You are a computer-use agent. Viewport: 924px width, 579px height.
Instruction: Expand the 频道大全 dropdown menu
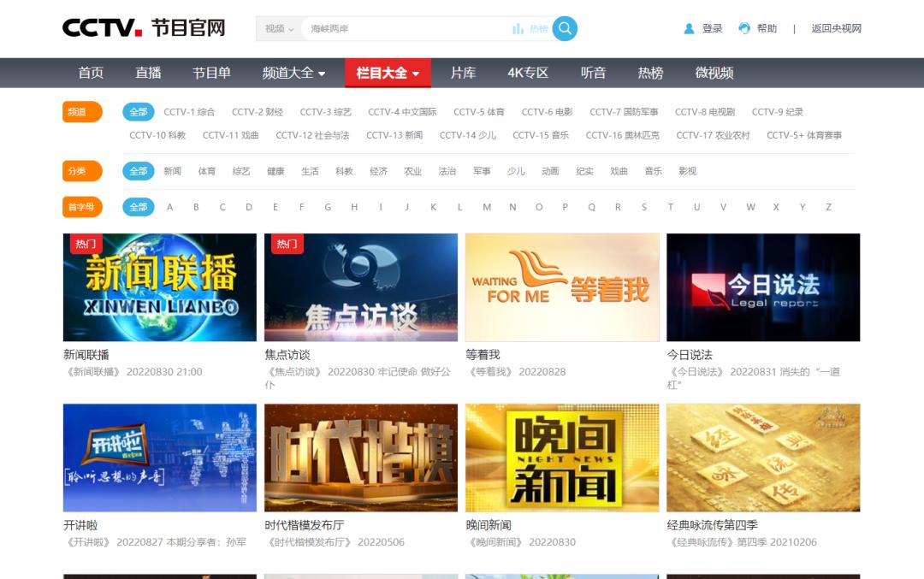(292, 74)
